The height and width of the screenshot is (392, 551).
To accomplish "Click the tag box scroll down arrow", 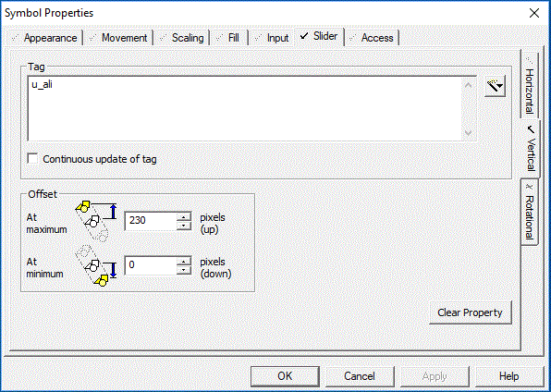I will [x=468, y=132].
